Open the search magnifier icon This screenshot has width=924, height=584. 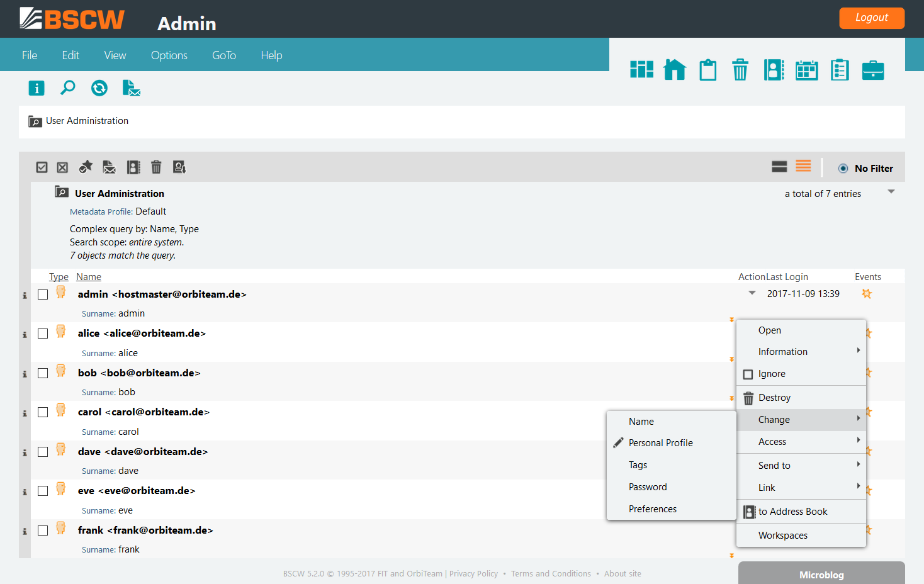pos(68,88)
